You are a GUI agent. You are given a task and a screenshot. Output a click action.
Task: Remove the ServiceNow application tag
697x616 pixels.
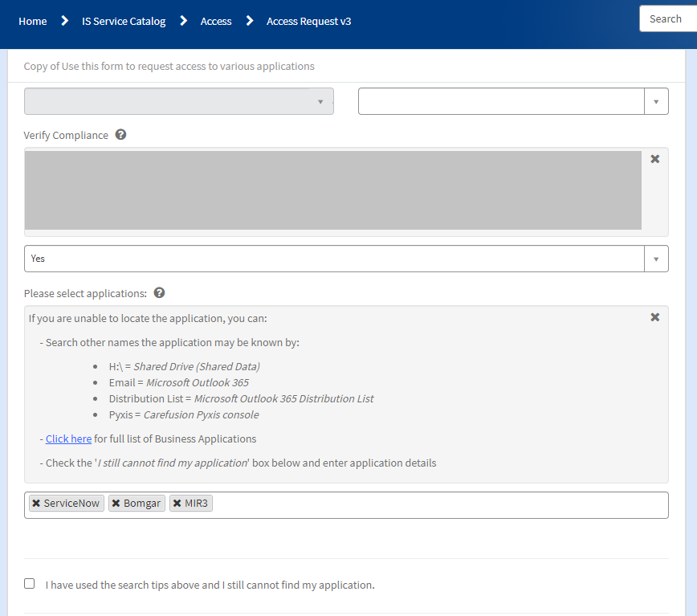coord(35,503)
